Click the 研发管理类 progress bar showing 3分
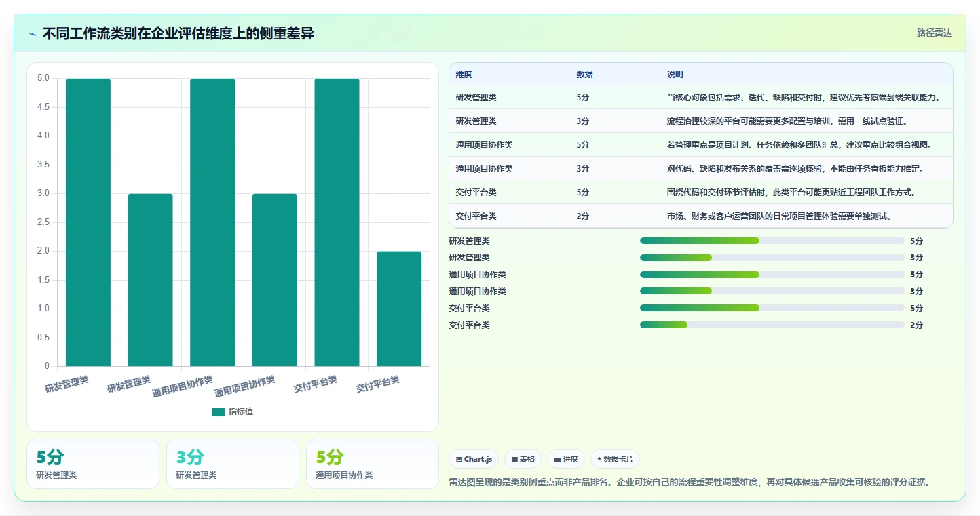The width and height of the screenshot is (980, 516). pos(772,258)
